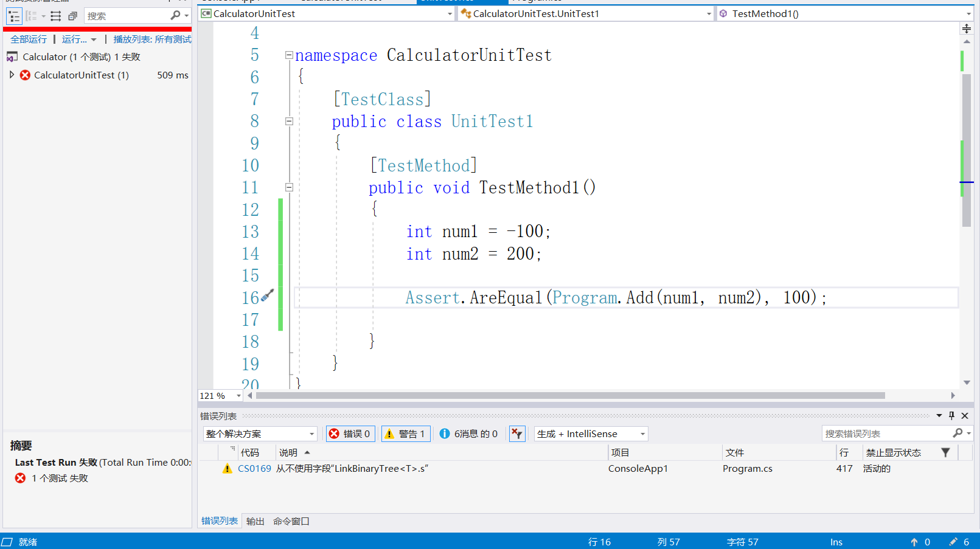Image resolution: width=980 pixels, height=549 pixels.
Task: Click Run All tests link
Action: point(29,40)
